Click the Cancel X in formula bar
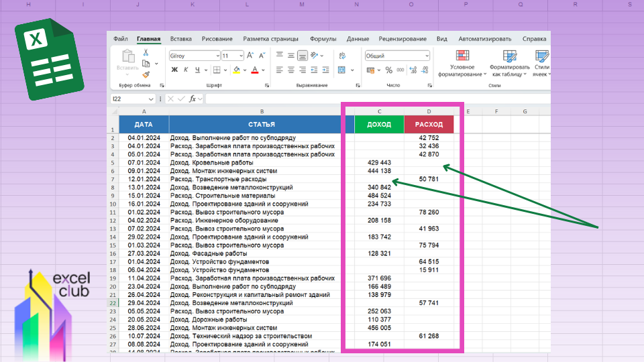The image size is (644, 362). pos(170,99)
